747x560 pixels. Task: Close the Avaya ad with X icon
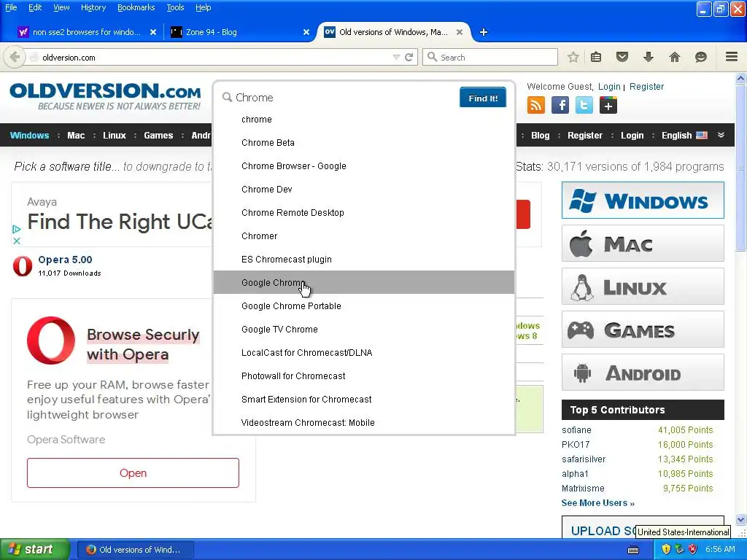tap(17, 241)
